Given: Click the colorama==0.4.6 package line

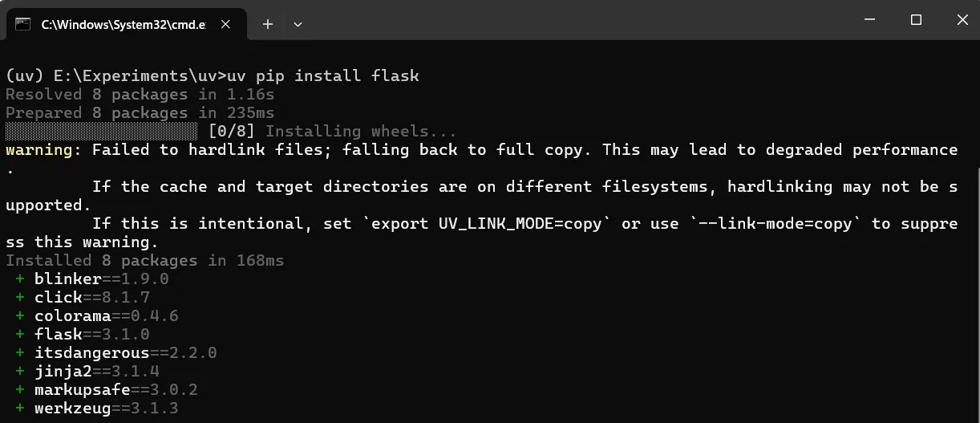Looking at the screenshot, I should point(97,316).
